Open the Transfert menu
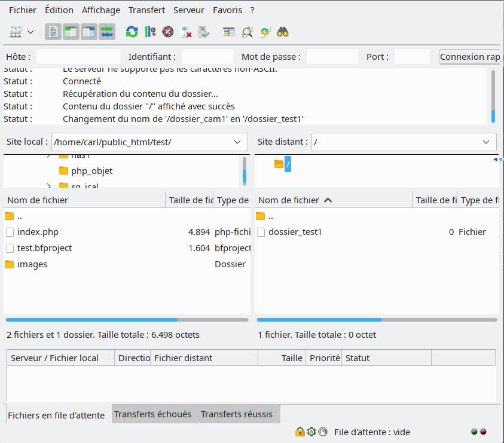The height and width of the screenshot is (443, 504). (x=146, y=10)
